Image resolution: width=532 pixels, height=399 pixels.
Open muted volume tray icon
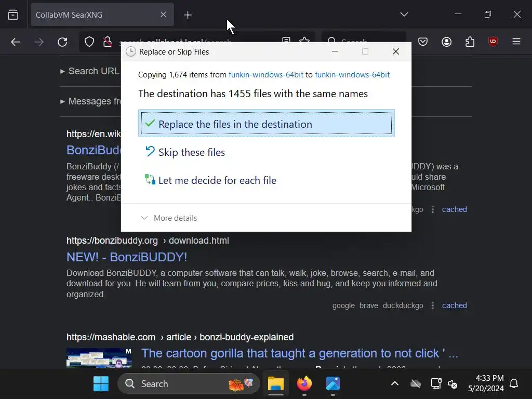click(453, 384)
